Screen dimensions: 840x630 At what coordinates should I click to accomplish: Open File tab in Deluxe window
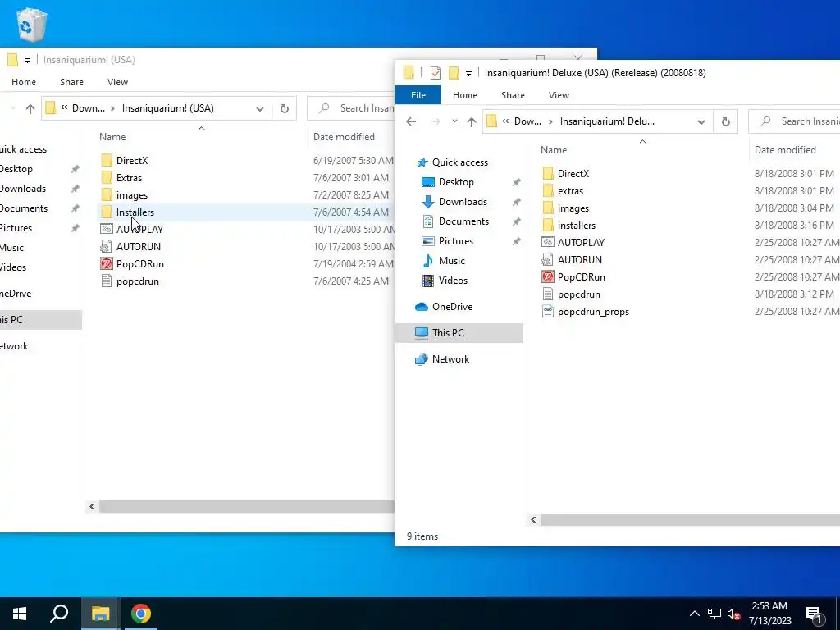tap(418, 95)
